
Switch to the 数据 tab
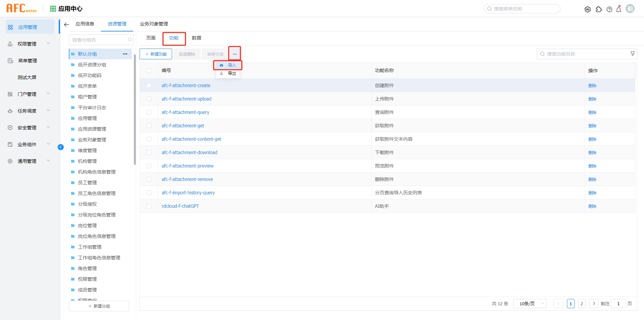[x=197, y=38]
